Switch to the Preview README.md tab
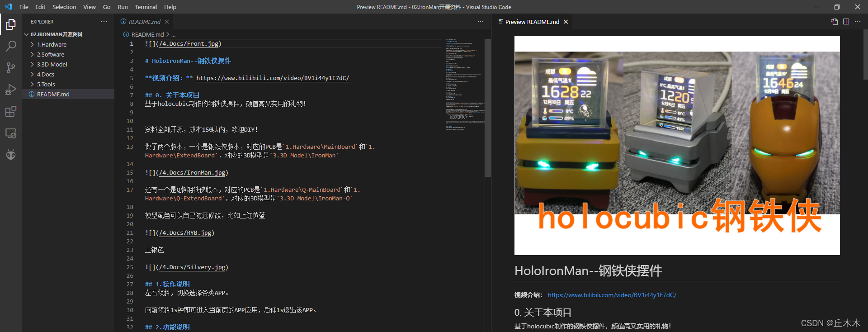This screenshot has width=868, height=332. 532,22
